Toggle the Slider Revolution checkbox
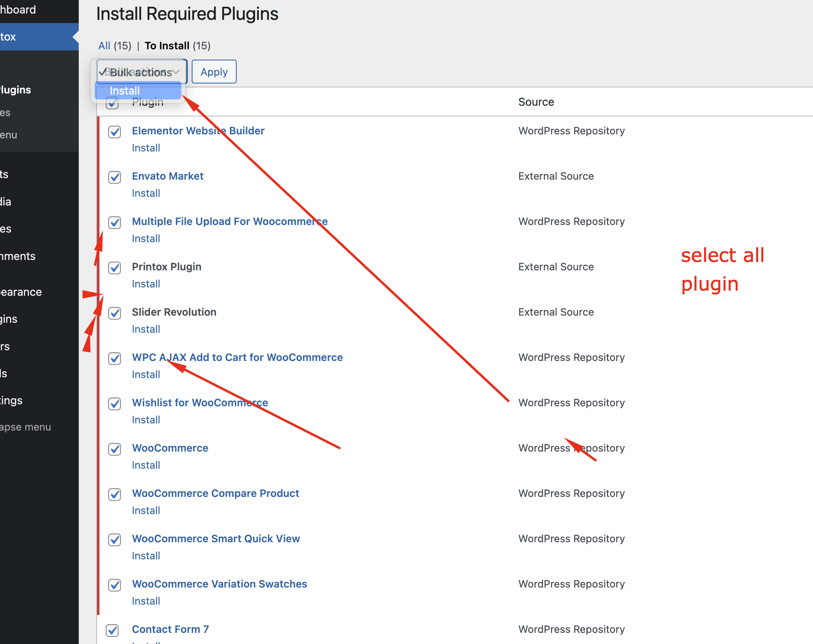The image size is (813, 644). 115,313
